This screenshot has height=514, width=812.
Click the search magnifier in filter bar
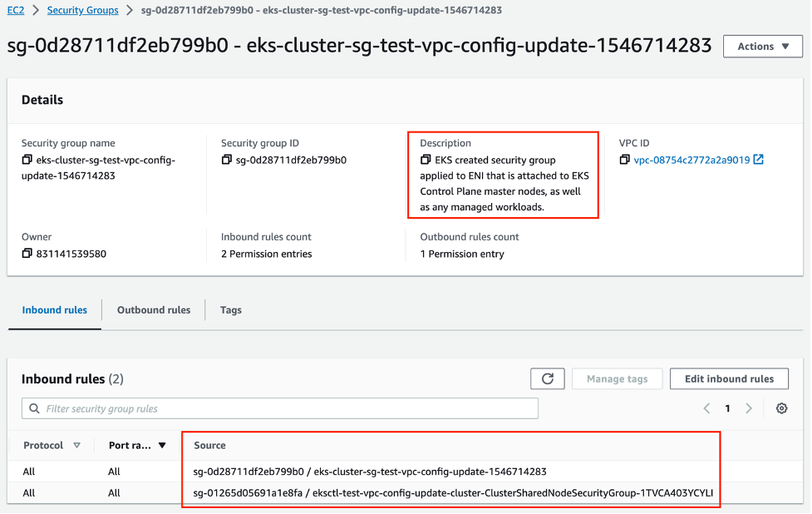[34, 408]
